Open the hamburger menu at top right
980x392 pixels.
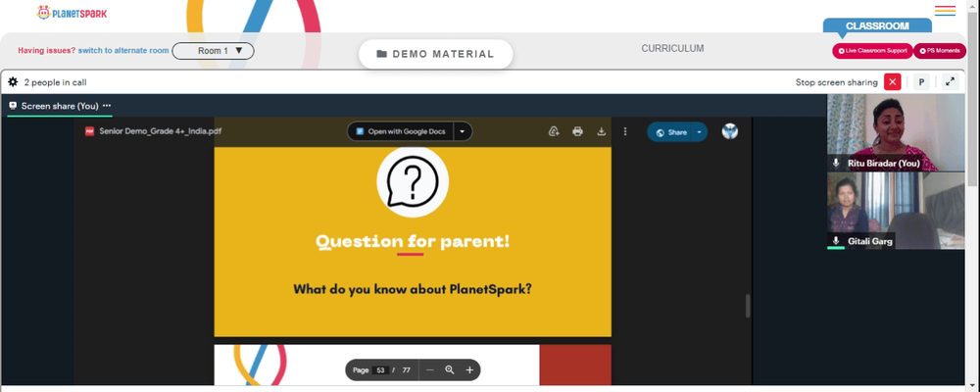pyautogui.click(x=945, y=11)
